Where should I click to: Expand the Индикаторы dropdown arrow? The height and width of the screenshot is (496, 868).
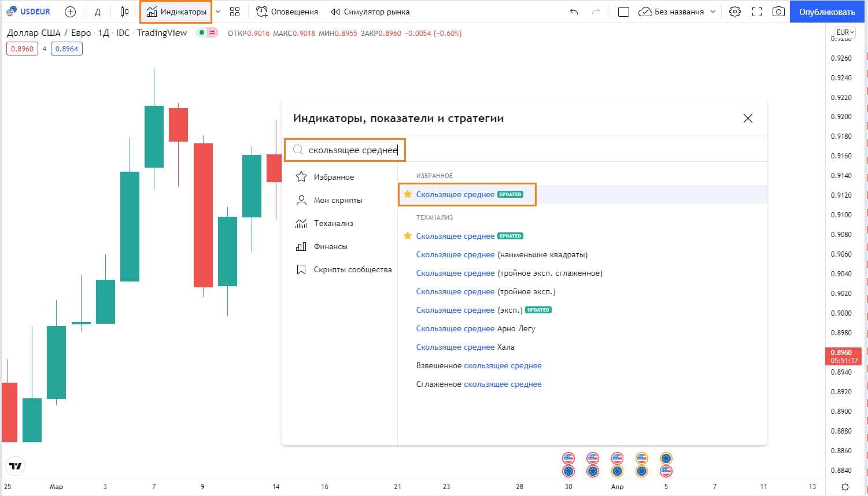(218, 12)
